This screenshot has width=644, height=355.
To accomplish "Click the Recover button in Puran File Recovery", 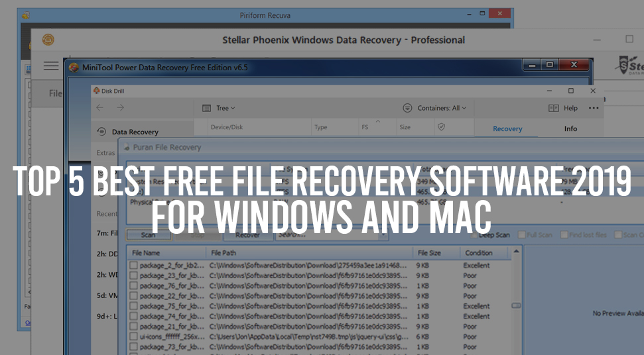I will (247, 235).
